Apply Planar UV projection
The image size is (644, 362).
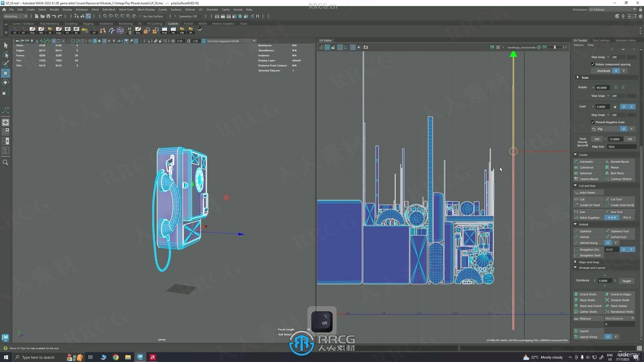click(x=620, y=167)
